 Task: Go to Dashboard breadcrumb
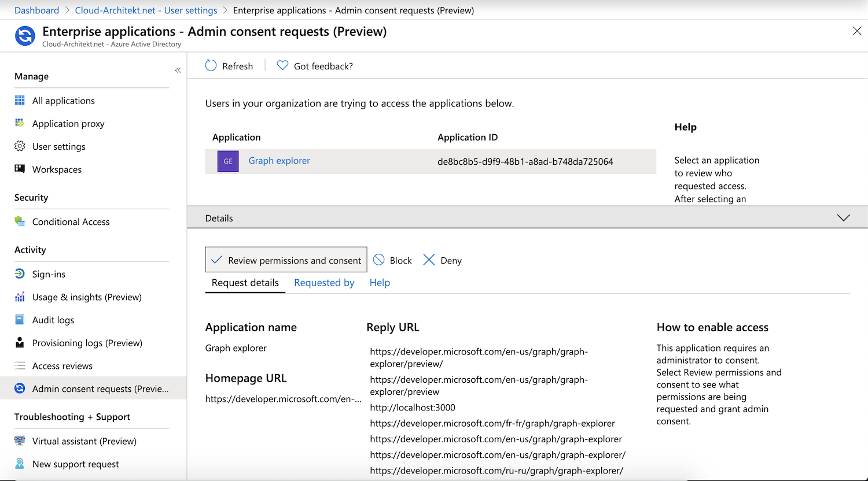[x=36, y=10]
